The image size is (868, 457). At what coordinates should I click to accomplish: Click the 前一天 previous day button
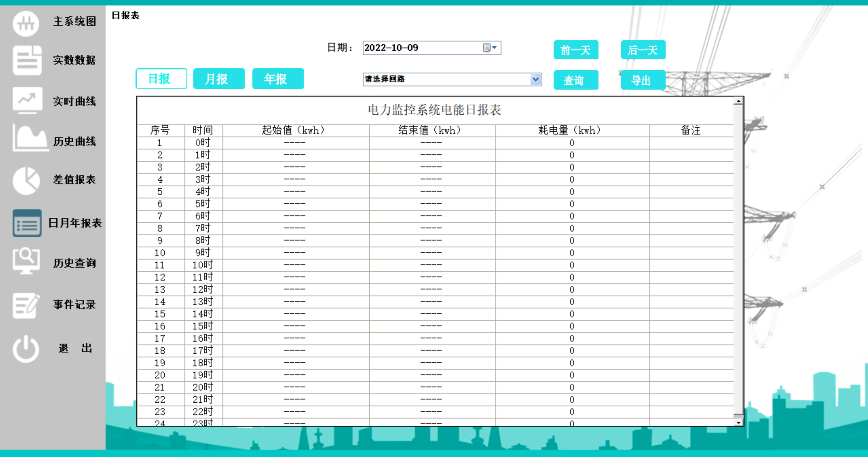click(576, 50)
